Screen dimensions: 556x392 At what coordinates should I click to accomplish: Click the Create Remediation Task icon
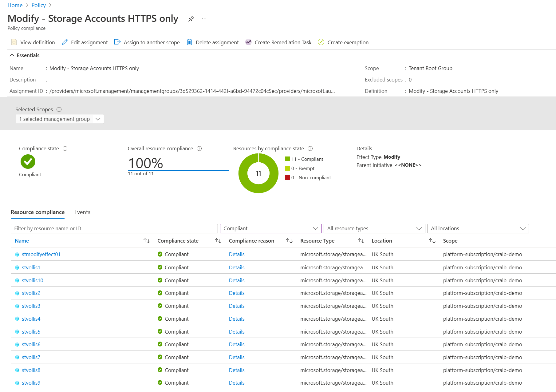[x=248, y=42]
